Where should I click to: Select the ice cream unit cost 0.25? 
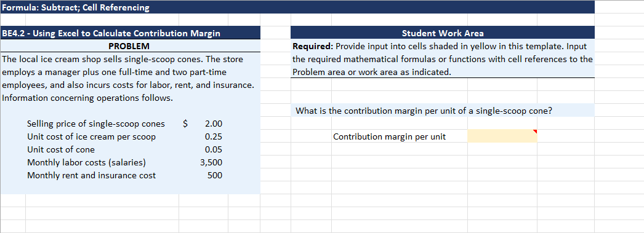[213, 136]
